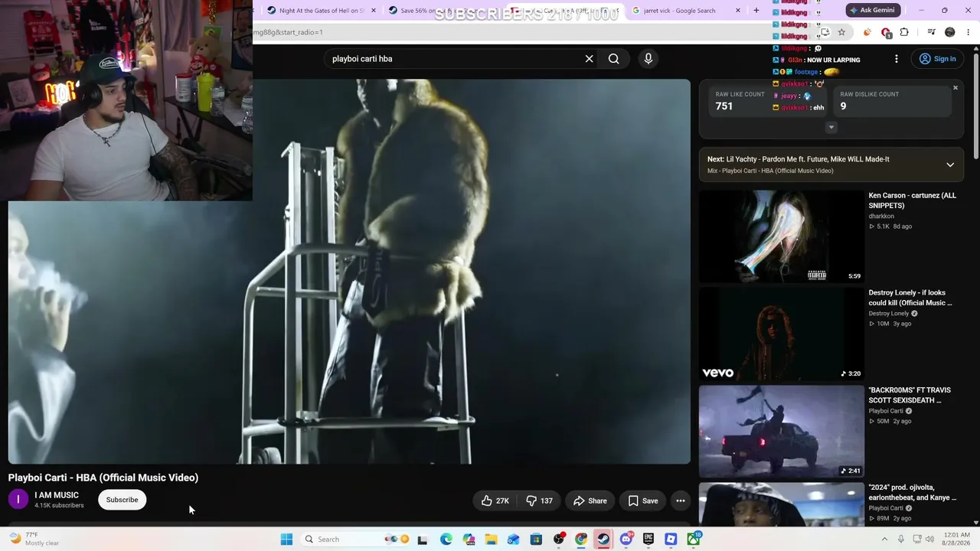The image size is (980, 551).
Task: Click the RAW LIKE COUNT value 751
Action: pyautogui.click(x=724, y=106)
